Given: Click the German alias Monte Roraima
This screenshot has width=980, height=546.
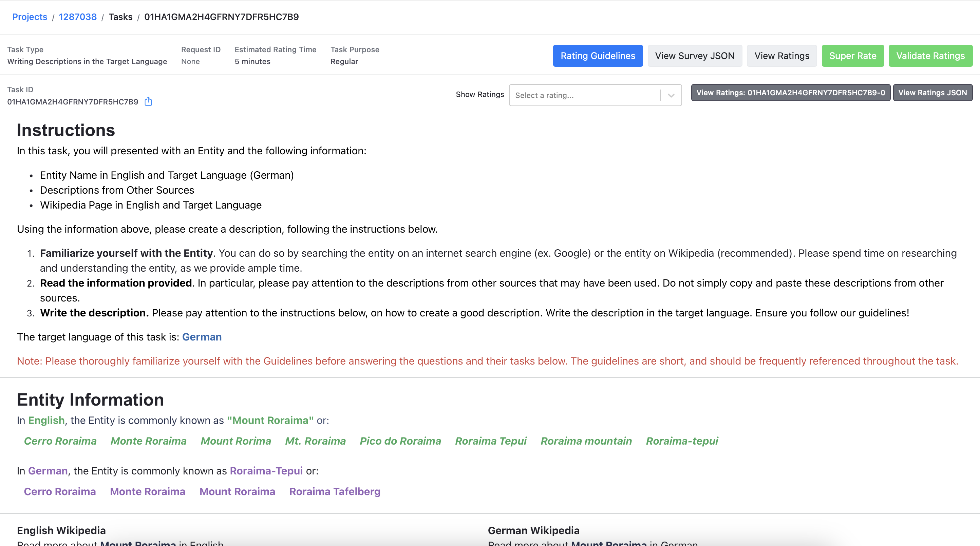Looking at the screenshot, I should [147, 491].
